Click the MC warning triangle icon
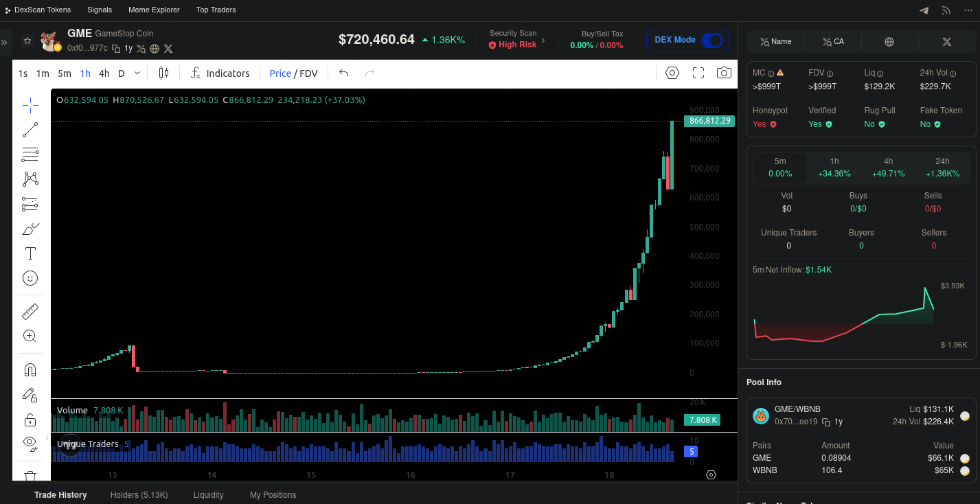Viewport: 980px width, 504px height. click(779, 73)
